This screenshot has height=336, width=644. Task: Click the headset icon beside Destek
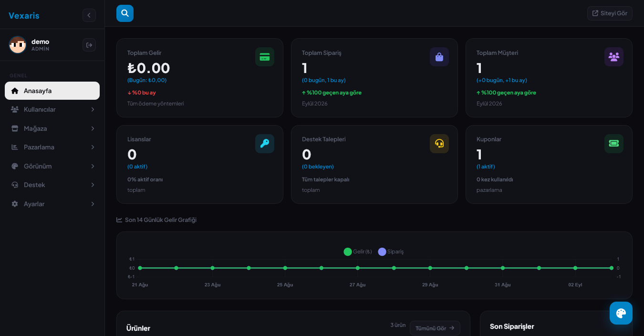(x=15, y=185)
